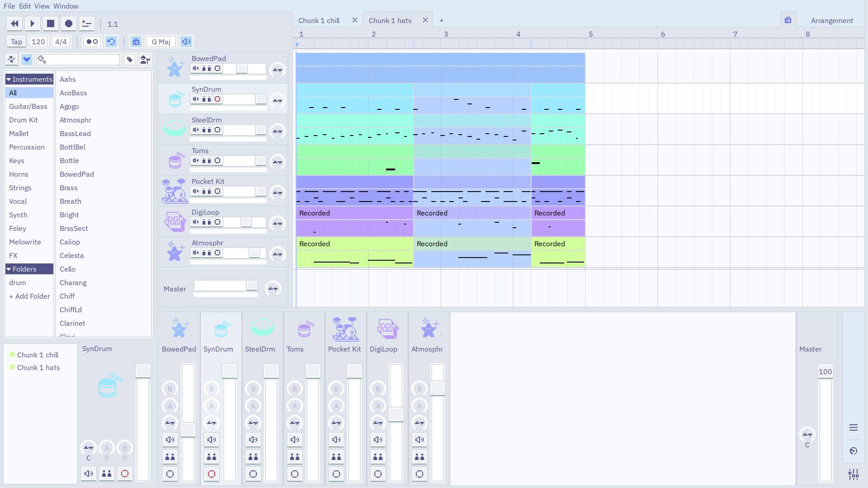Click the BowedPad track volume slider in the track list
This screenshot has width=868, height=488.
coord(245,68)
